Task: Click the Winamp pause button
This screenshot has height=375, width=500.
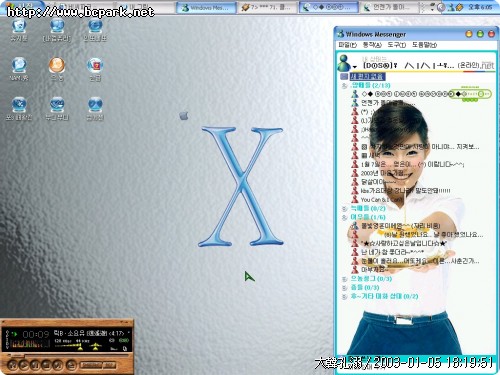Action: tap(35, 365)
